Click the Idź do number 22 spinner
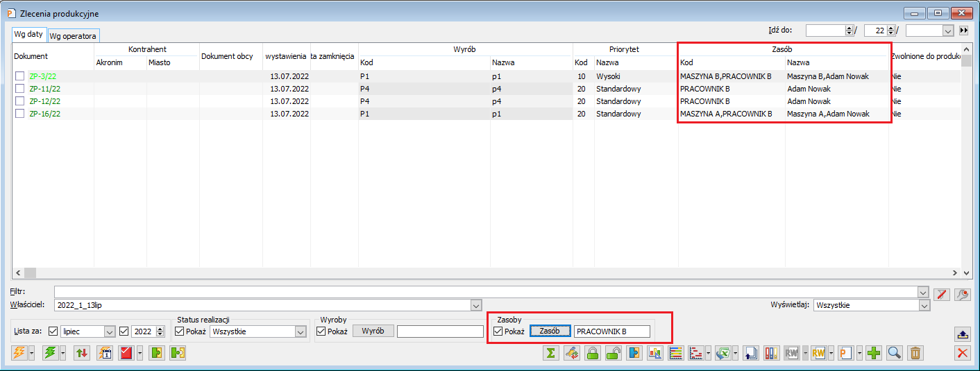 coord(890,31)
